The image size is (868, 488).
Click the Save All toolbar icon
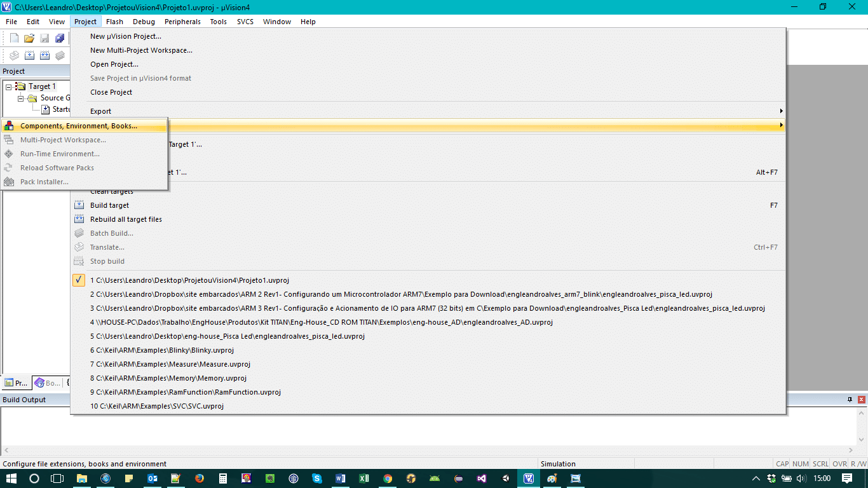click(x=60, y=39)
